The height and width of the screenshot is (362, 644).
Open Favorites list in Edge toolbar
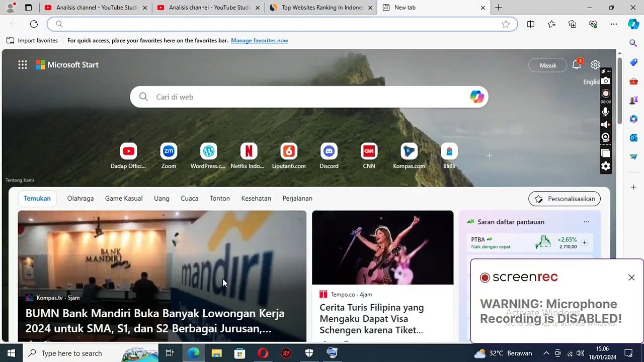(x=551, y=24)
